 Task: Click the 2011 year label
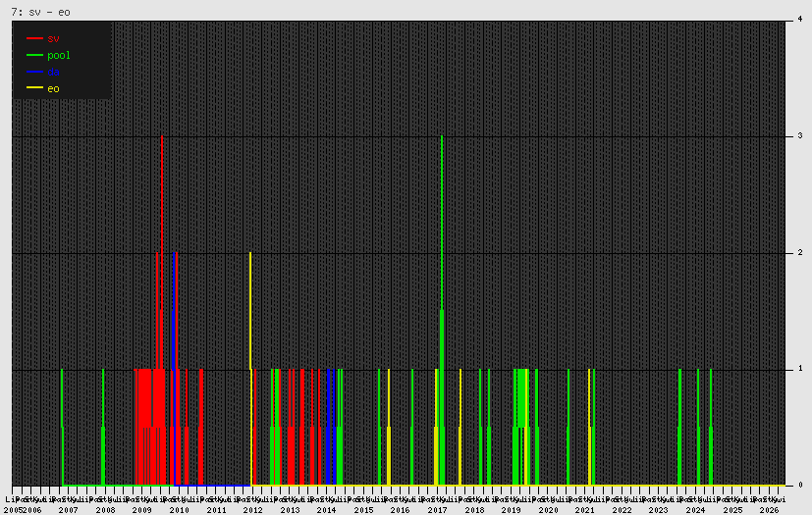pyautogui.click(x=216, y=510)
